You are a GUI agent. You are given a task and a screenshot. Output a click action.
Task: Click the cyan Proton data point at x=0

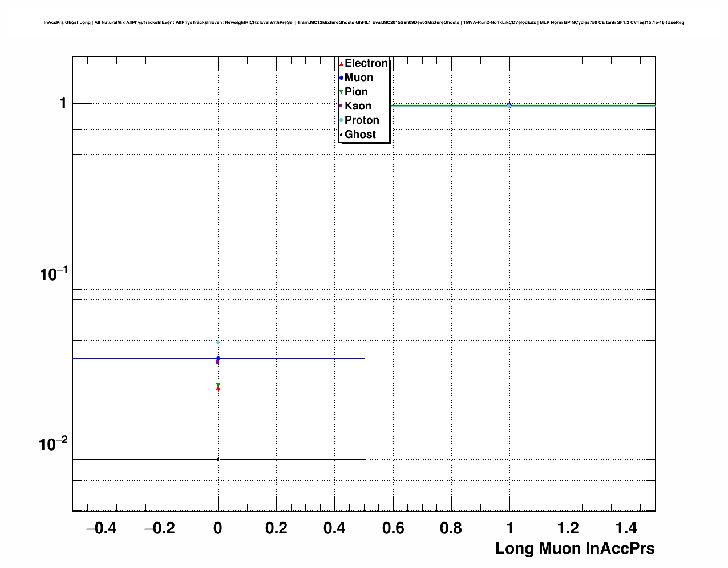coord(218,343)
